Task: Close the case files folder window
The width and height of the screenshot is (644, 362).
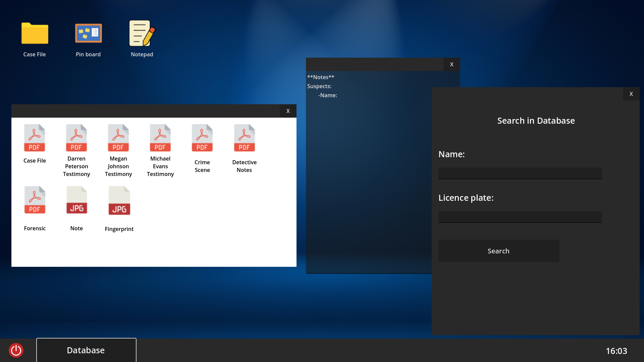Action: 288,111
